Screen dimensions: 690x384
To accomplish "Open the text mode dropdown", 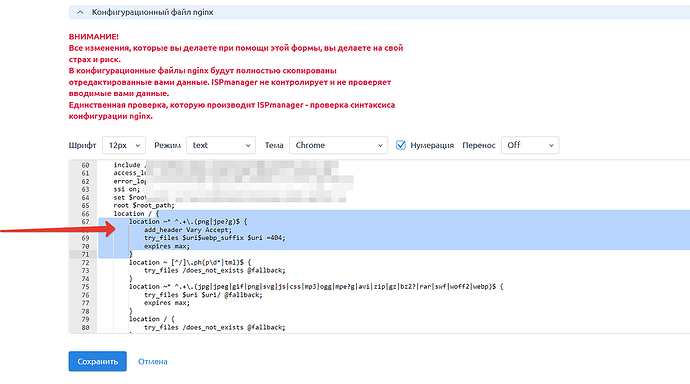I will point(221,145).
